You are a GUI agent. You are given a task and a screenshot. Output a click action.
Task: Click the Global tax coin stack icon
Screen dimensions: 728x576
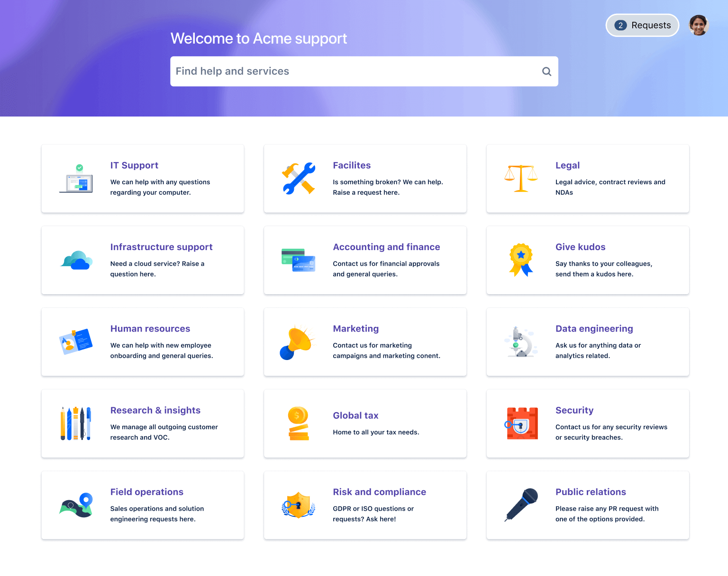coord(298,423)
